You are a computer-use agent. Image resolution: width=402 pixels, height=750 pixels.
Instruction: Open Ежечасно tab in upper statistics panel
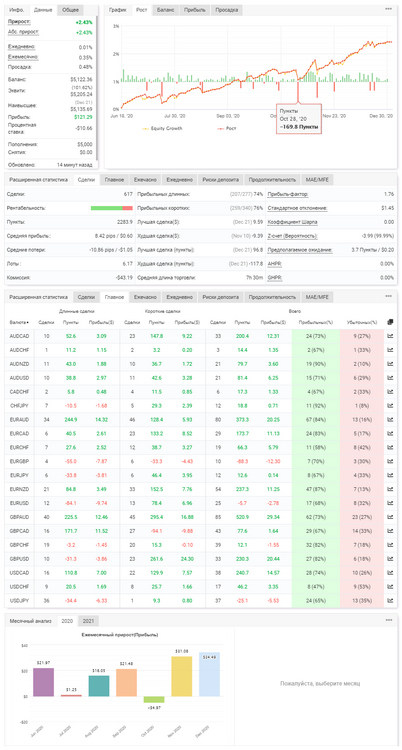click(143, 180)
